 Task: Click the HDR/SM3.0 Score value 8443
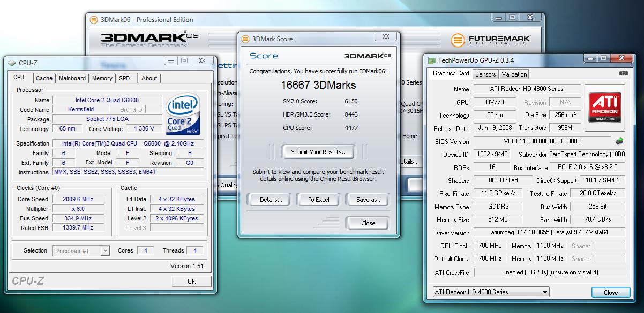351,114
